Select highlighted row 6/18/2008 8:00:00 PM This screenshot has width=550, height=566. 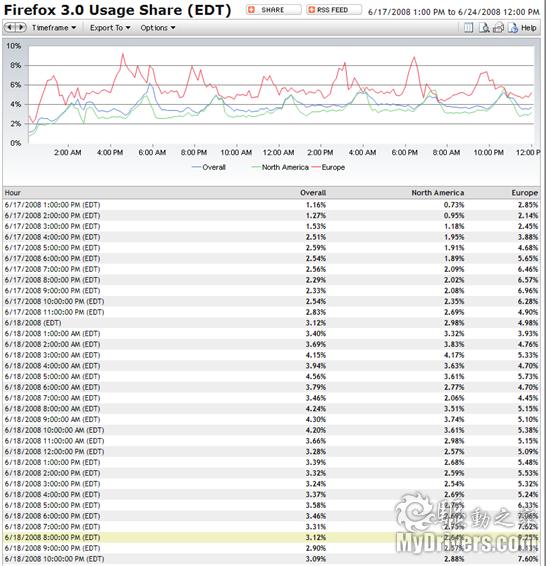click(x=271, y=537)
